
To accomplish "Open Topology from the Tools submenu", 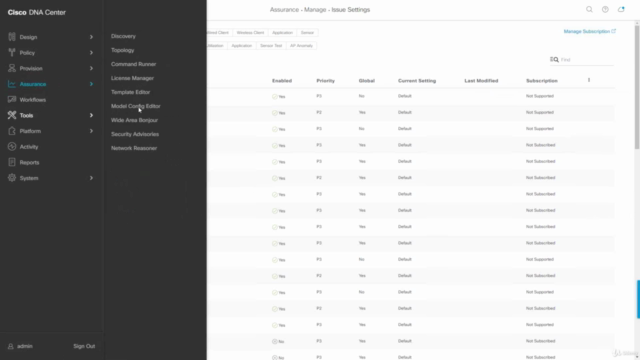I will coord(122,50).
